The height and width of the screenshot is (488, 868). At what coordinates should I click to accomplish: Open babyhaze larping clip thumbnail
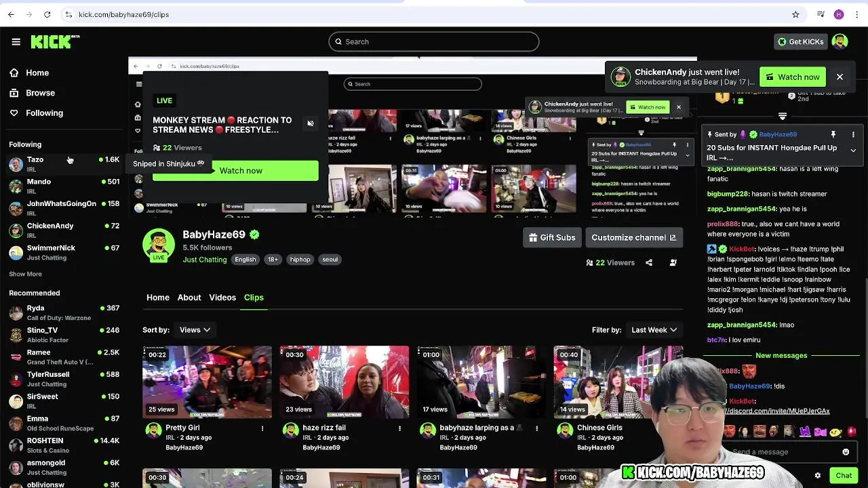(x=481, y=382)
